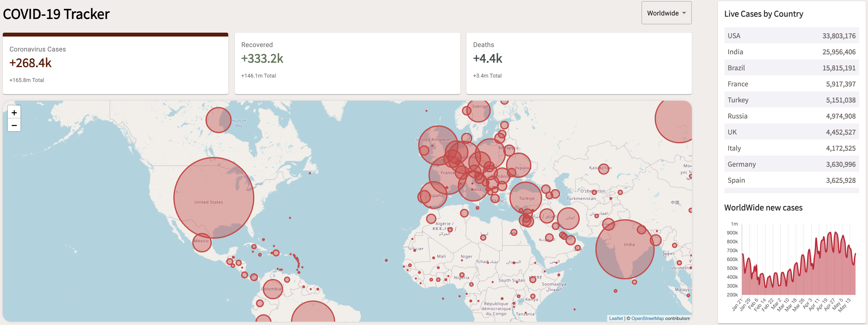Screen dimensions: 868x325
Task: Open the OpenStreetMap contributors link
Action: tap(647, 318)
